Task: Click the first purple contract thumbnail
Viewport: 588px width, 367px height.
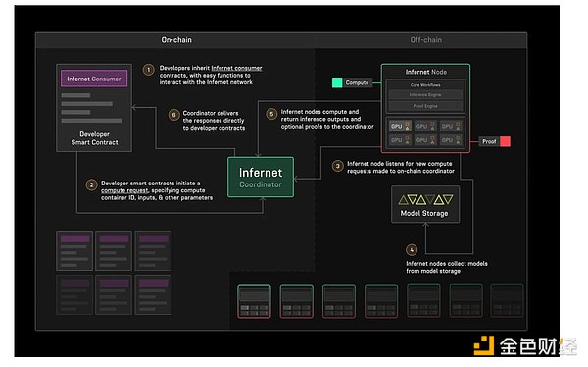Action: 74,251
